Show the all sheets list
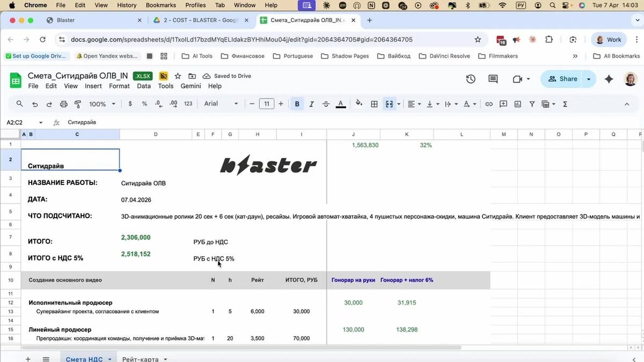This screenshot has height=362, width=644. click(x=46, y=359)
